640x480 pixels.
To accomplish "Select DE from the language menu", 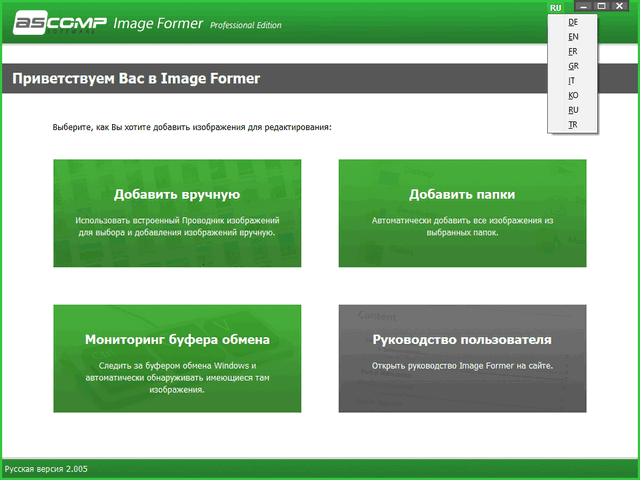I will coord(573,21).
